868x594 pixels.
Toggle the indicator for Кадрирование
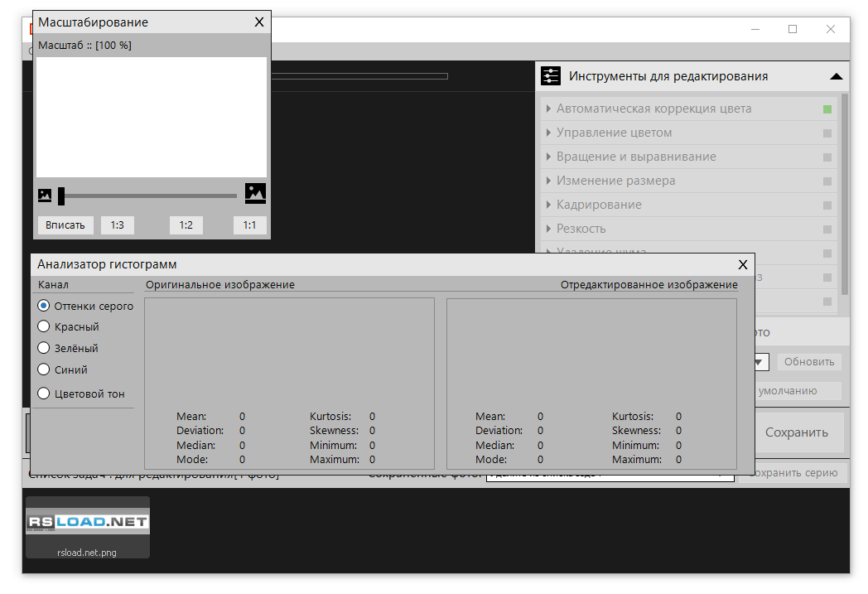click(827, 205)
